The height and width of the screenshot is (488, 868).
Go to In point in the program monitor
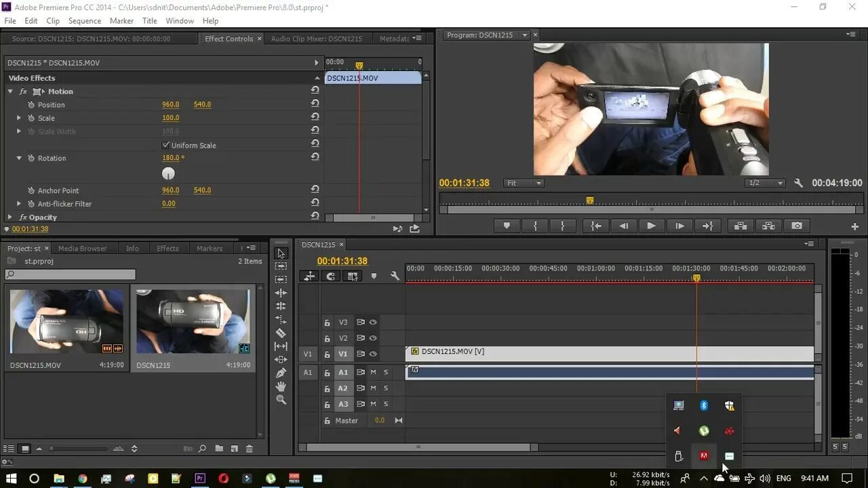click(x=596, y=226)
